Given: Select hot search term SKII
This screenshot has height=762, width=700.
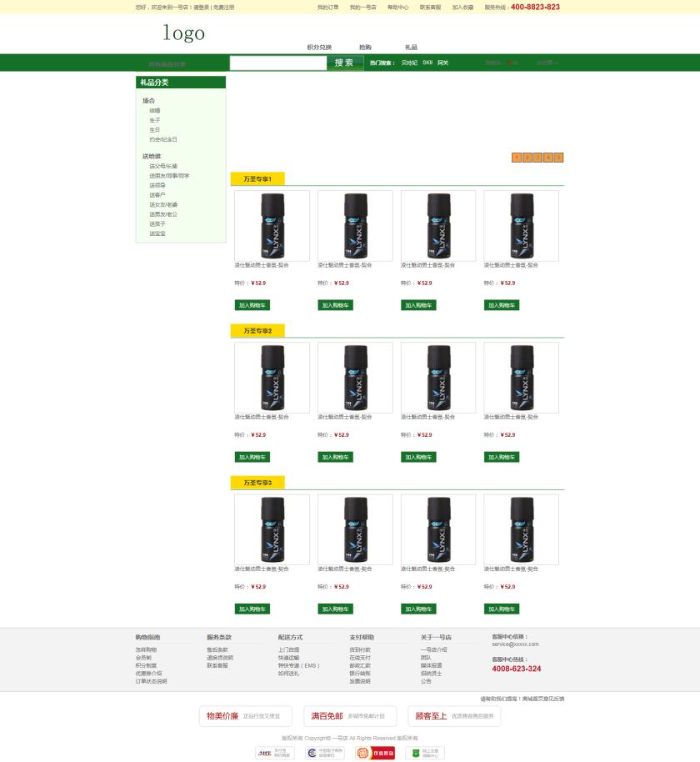Looking at the screenshot, I should coord(427,63).
